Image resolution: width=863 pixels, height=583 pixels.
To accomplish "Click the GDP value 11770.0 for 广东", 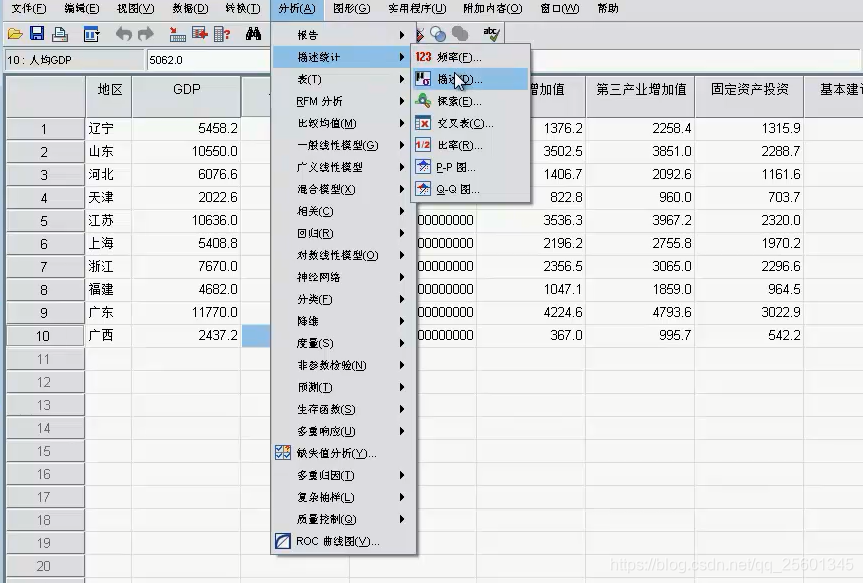I will pos(187,313).
